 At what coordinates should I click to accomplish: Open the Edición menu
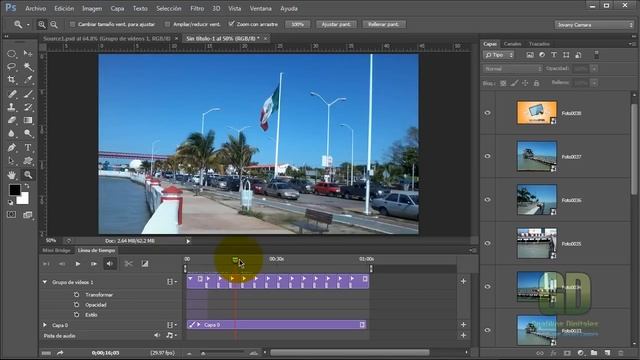[x=64, y=8]
